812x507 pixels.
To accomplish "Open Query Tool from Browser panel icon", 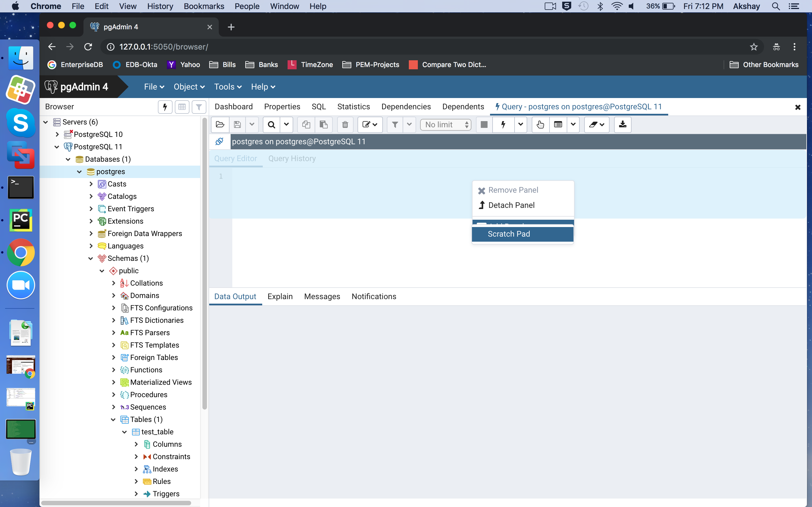I will pyautogui.click(x=165, y=107).
